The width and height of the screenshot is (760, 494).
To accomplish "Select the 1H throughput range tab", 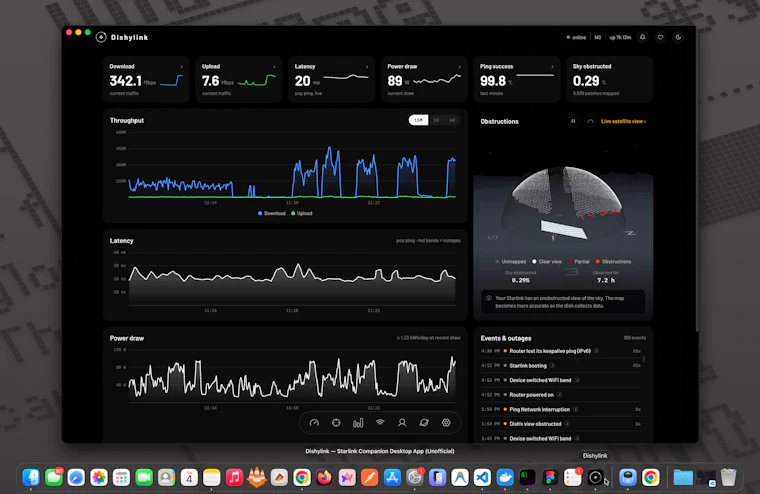I will (436, 120).
